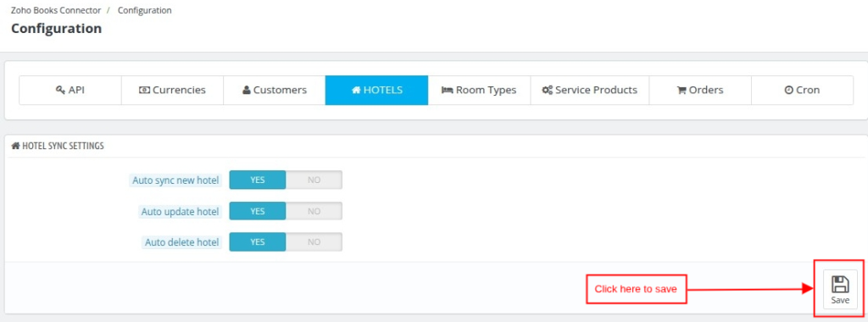Switch to the Orders tab
Image resolution: width=868 pixels, height=322 pixels.
700,90
